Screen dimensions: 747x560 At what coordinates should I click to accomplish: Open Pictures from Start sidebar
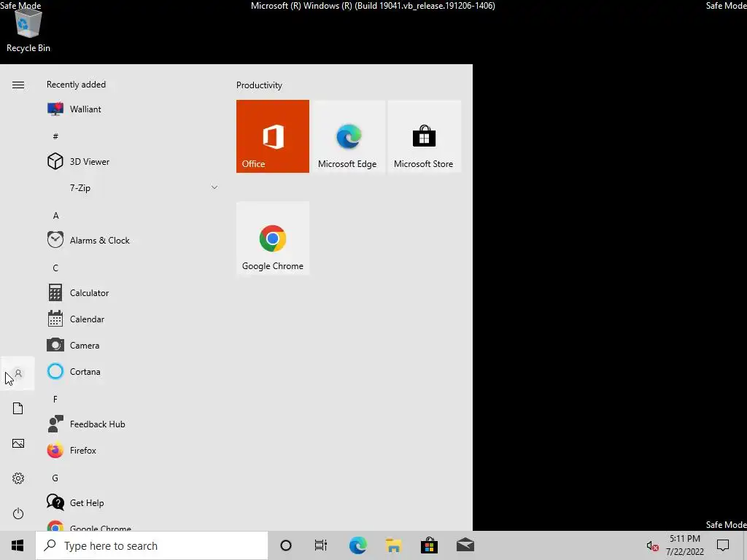18,443
